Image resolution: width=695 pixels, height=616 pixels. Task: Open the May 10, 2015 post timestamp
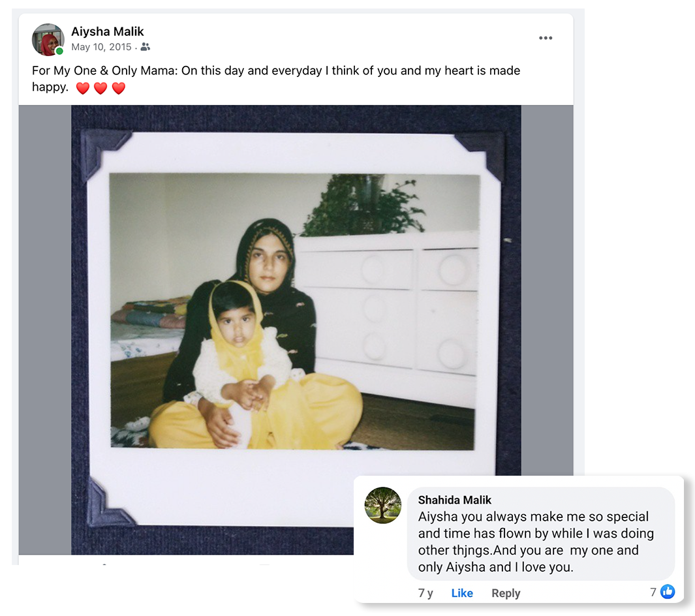click(x=101, y=47)
